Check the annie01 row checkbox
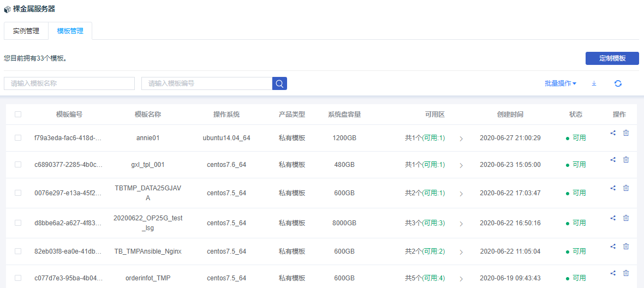 click(x=18, y=138)
